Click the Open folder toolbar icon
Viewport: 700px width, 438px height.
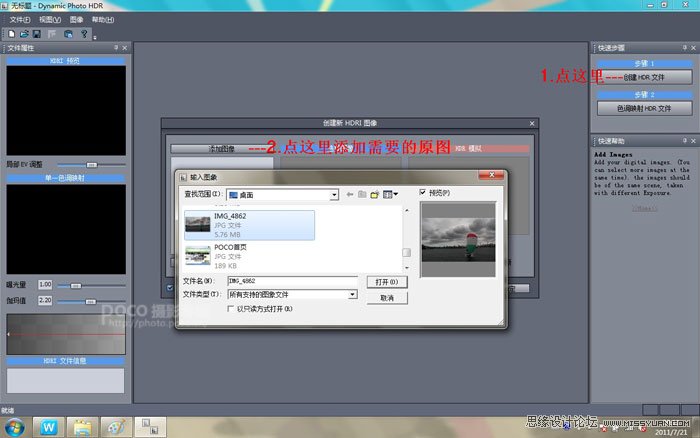pos(22,33)
